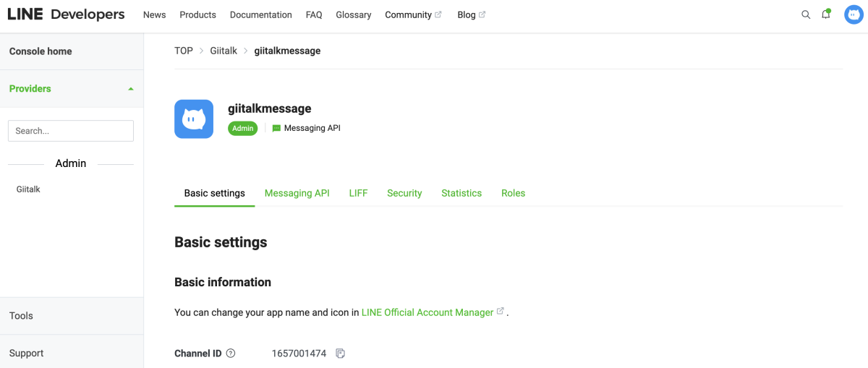Open LINE Official Account Manager link
The width and height of the screenshot is (868, 368).
point(427,312)
